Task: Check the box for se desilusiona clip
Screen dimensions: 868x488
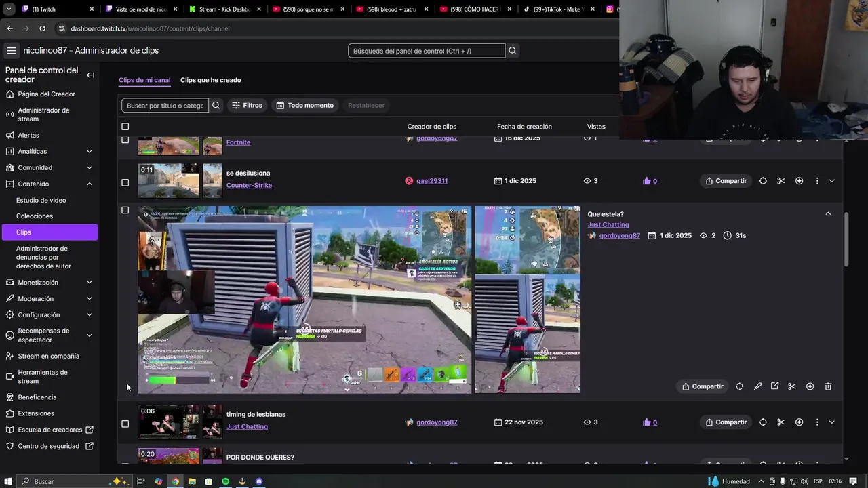Action: pos(125,182)
